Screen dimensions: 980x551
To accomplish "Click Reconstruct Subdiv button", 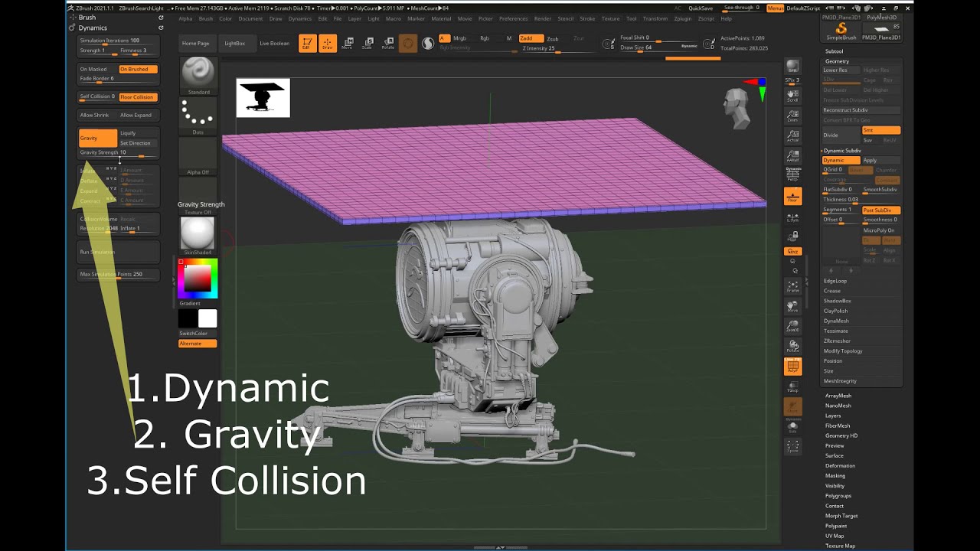I will tap(862, 110).
